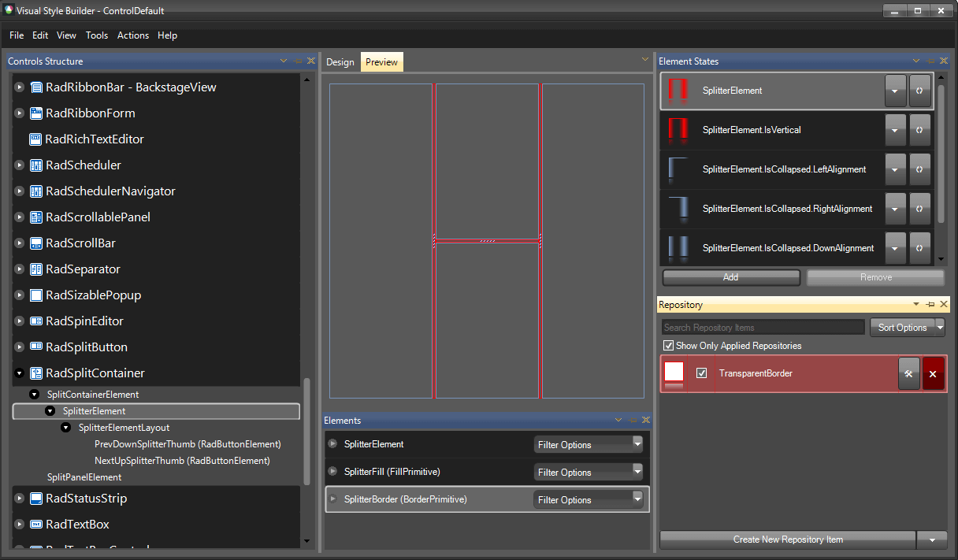Click braces button for IsCollapsed.DownAlignment state
The width and height of the screenshot is (958, 560).
pyautogui.click(x=919, y=248)
